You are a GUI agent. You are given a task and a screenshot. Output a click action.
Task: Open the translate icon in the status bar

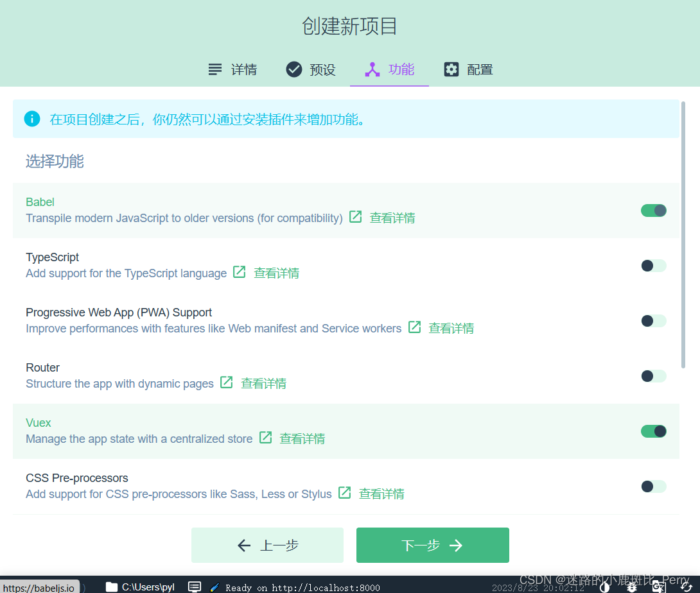[x=660, y=587]
